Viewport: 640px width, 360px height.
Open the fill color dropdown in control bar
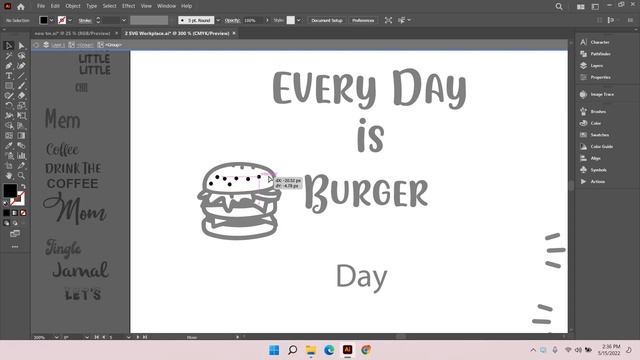tap(51, 20)
